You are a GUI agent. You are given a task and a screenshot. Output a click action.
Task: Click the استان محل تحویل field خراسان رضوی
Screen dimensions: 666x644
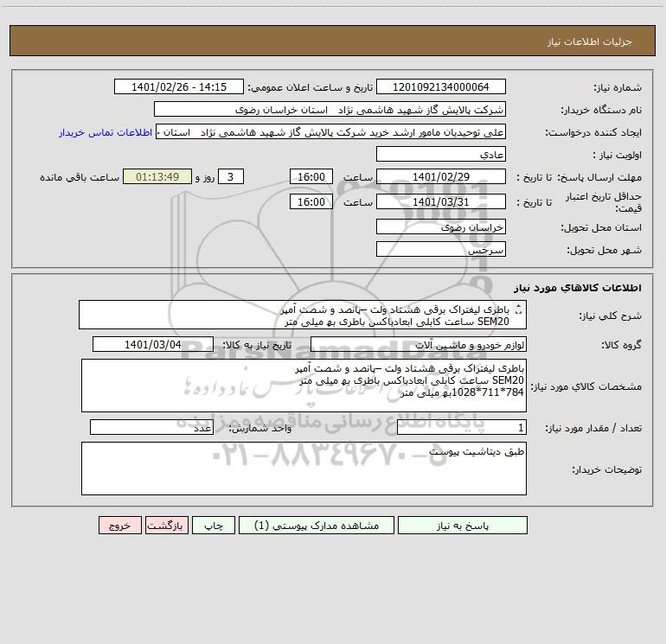(441, 226)
